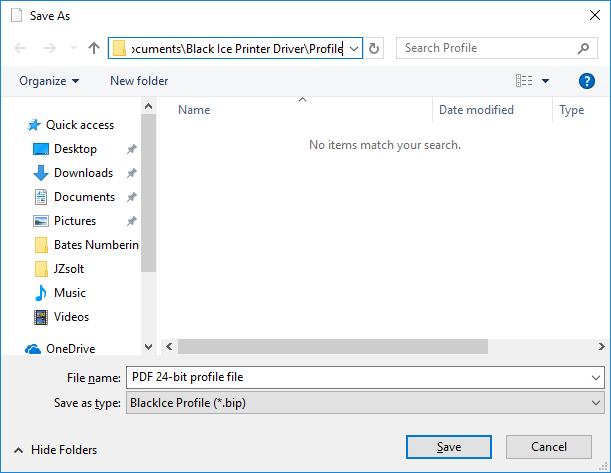Cancel the Save As dialog
611x473 pixels.
coord(549,447)
